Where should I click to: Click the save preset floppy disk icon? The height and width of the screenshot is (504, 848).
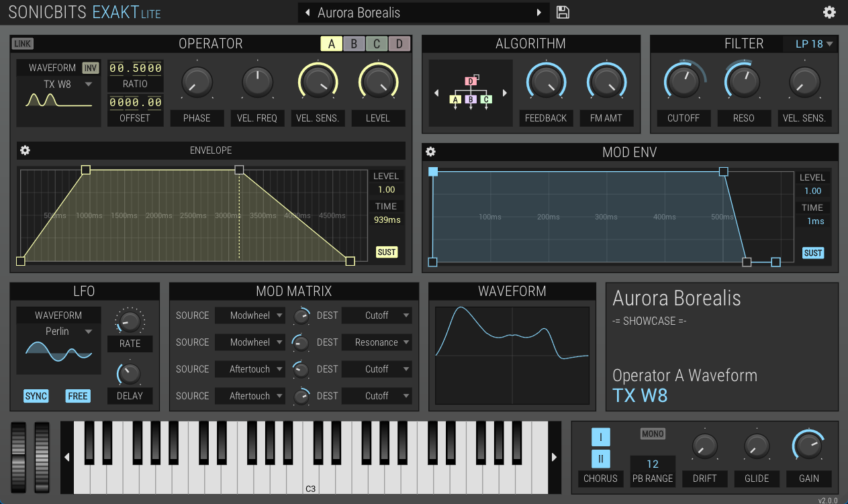click(x=563, y=13)
